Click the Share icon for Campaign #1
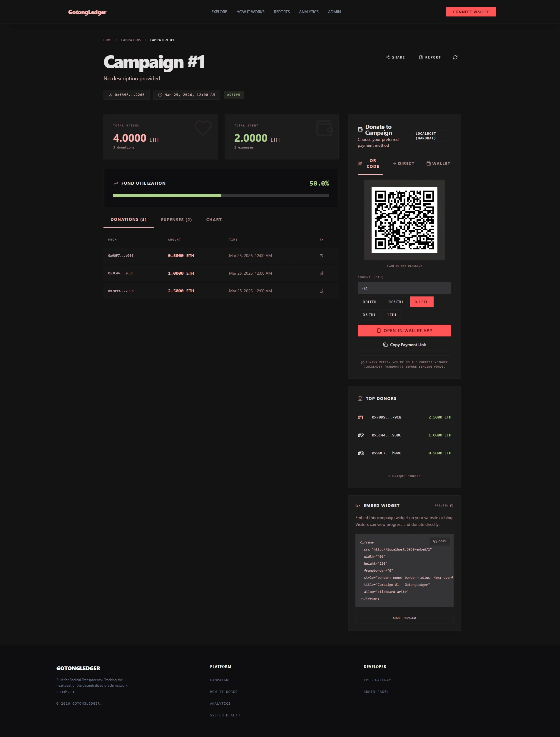The width and height of the screenshot is (560, 737). pyautogui.click(x=395, y=57)
